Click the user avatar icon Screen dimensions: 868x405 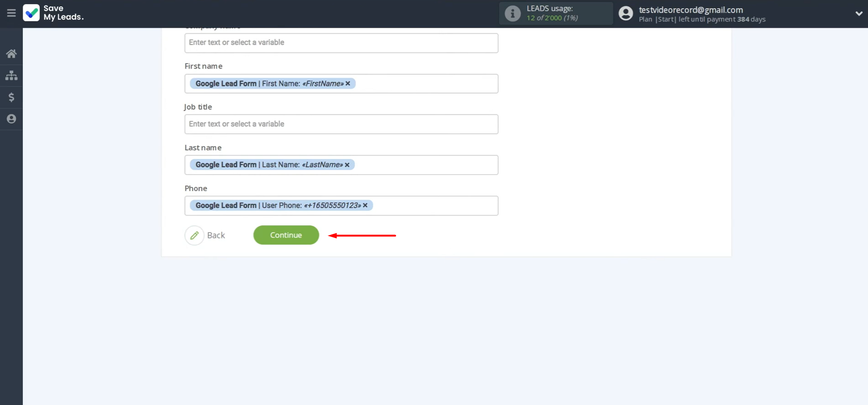[x=626, y=14]
